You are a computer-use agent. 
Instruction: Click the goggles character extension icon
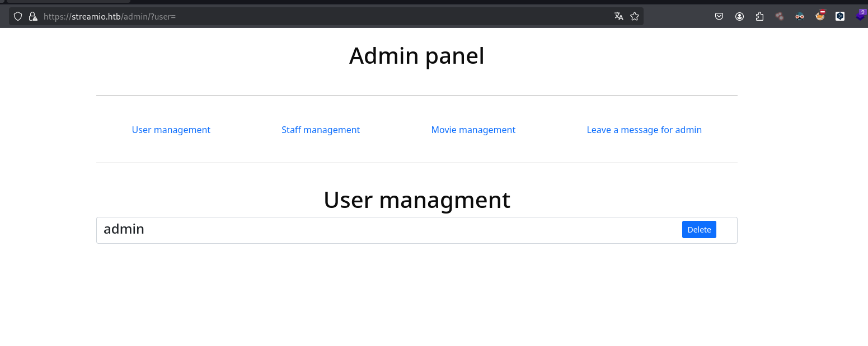(x=800, y=16)
